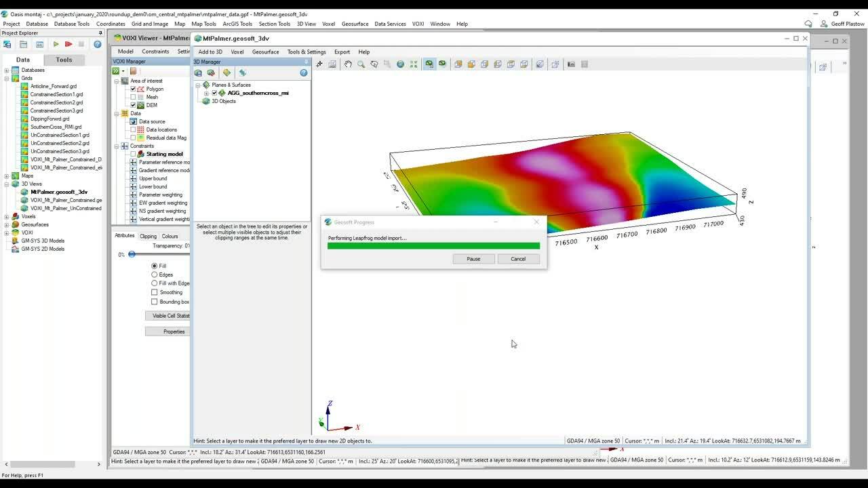Select the pan hand tool in 3D viewer toolbar

point(348,64)
